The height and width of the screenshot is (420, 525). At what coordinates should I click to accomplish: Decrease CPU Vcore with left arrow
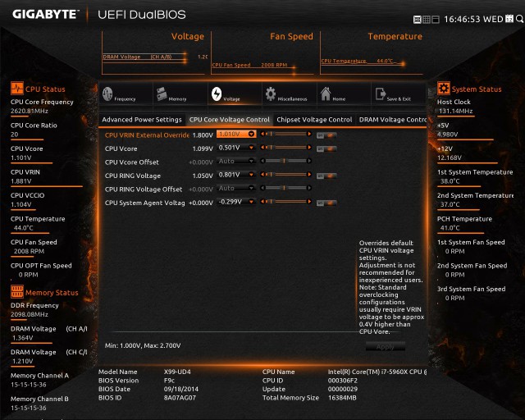(262, 148)
